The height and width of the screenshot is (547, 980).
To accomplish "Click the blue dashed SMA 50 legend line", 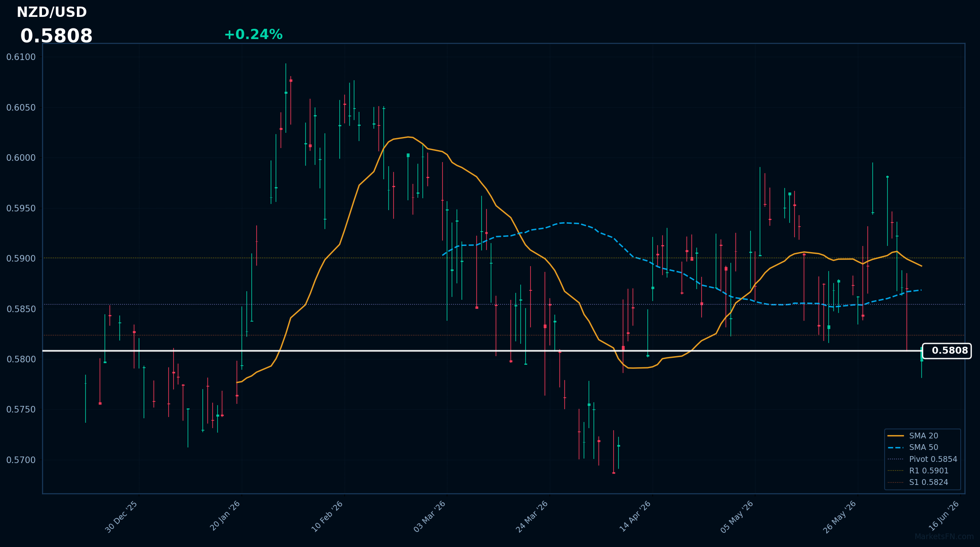I will click(896, 447).
